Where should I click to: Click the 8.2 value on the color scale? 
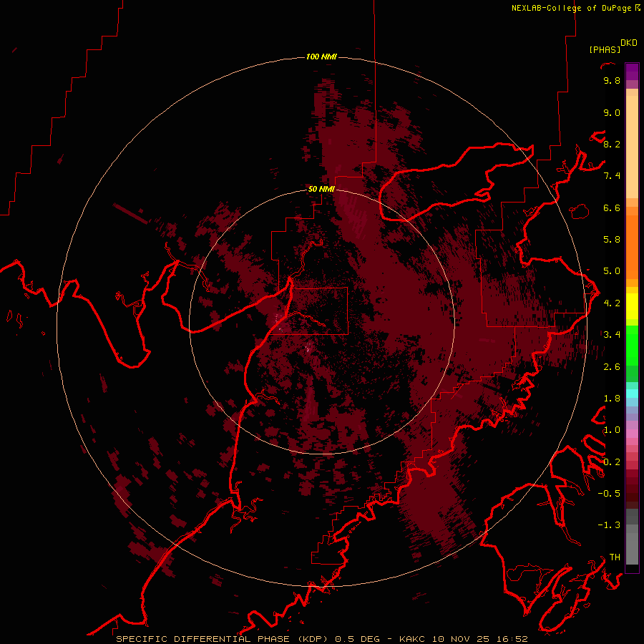point(612,144)
